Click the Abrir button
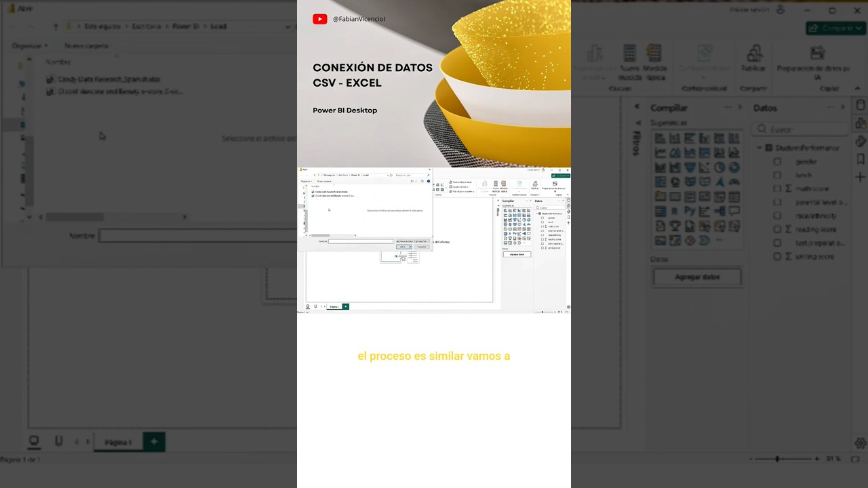868x488 pixels. click(x=402, y=247)
